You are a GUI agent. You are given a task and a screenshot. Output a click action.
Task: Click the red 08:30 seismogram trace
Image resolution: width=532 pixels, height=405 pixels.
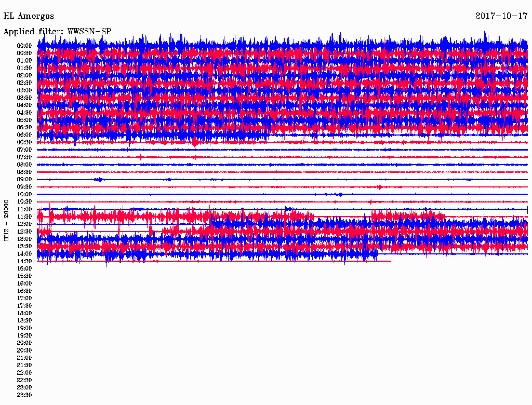282,172
